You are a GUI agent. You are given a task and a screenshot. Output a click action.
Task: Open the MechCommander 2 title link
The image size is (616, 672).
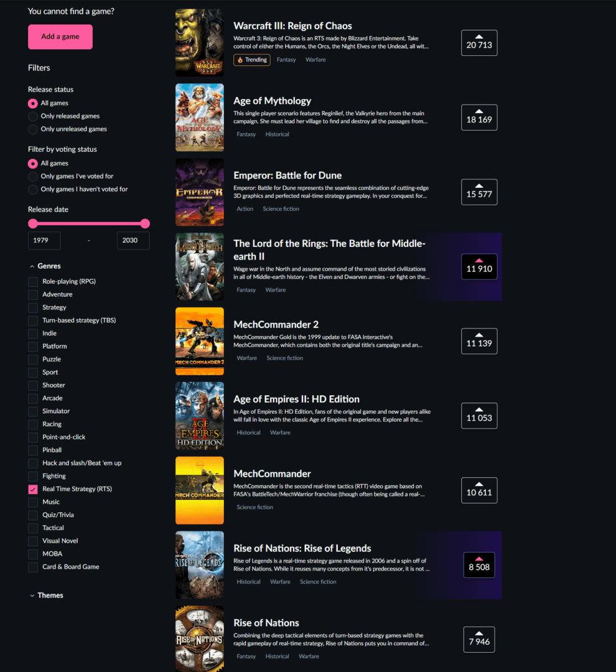pyautogui.click(x=276, y=324)
